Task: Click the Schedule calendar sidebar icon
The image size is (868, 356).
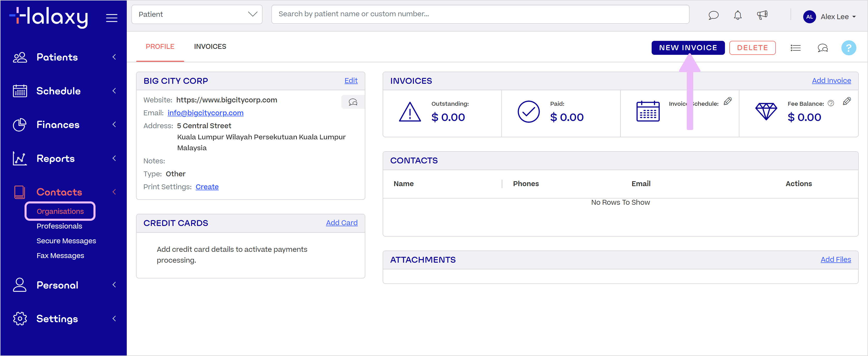Action: 20,91
